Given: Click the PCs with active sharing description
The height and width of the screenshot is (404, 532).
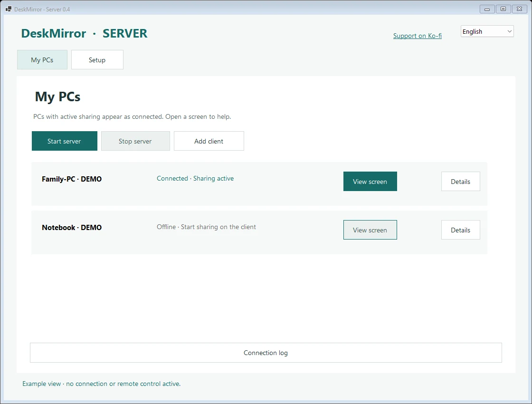Looking at the screenshot, I should pos(132,116).
